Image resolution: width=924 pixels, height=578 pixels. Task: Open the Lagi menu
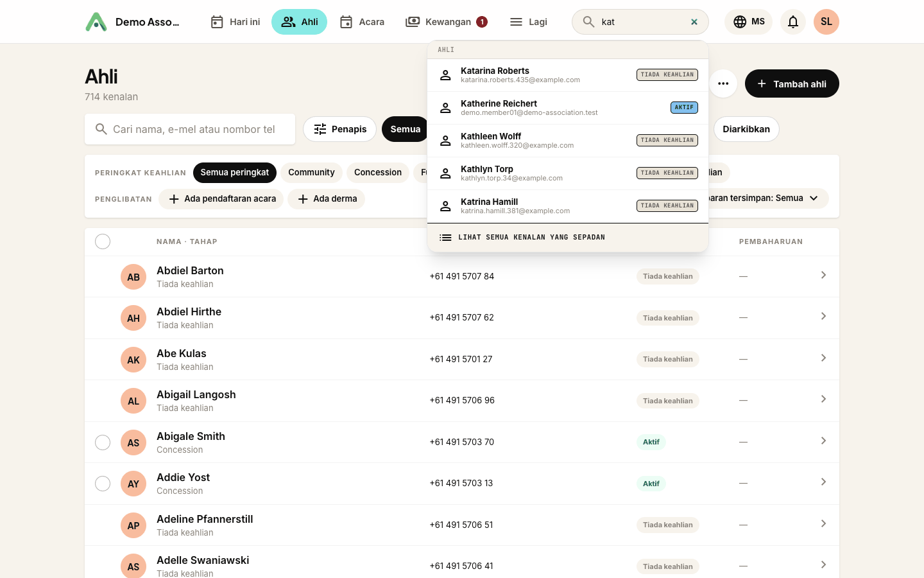pyautogui.click(x=528, y=22)
